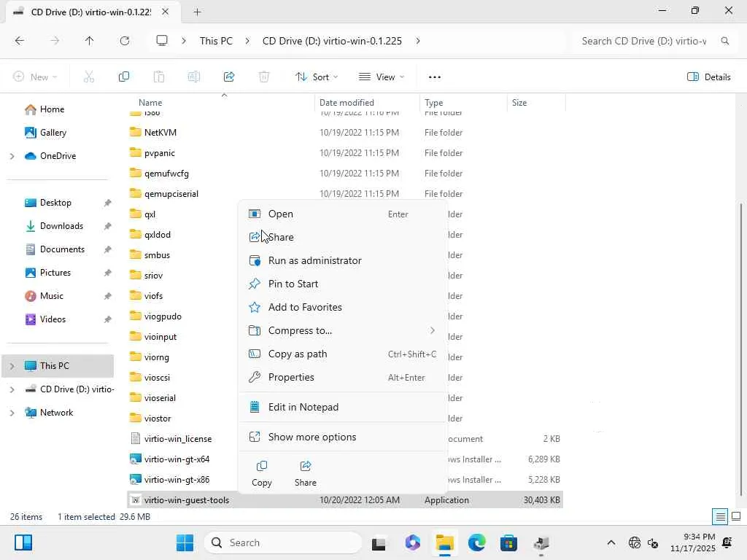This screenshot has height=560, width=747.
Task: Open a new tab with plus button
Action: 197,12
